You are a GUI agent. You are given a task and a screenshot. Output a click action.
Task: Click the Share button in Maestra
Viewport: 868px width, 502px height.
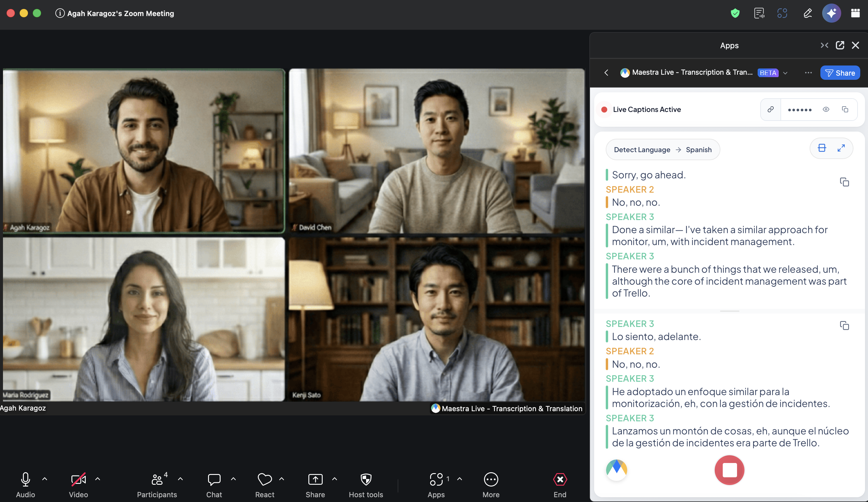pos(840,73)
